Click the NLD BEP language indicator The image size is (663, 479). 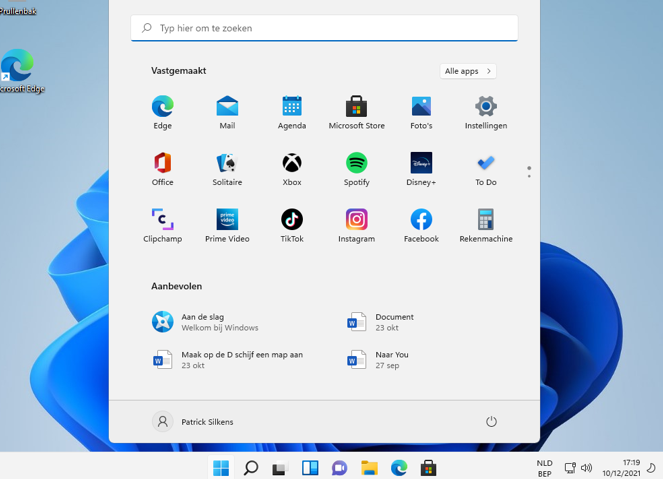544,468
